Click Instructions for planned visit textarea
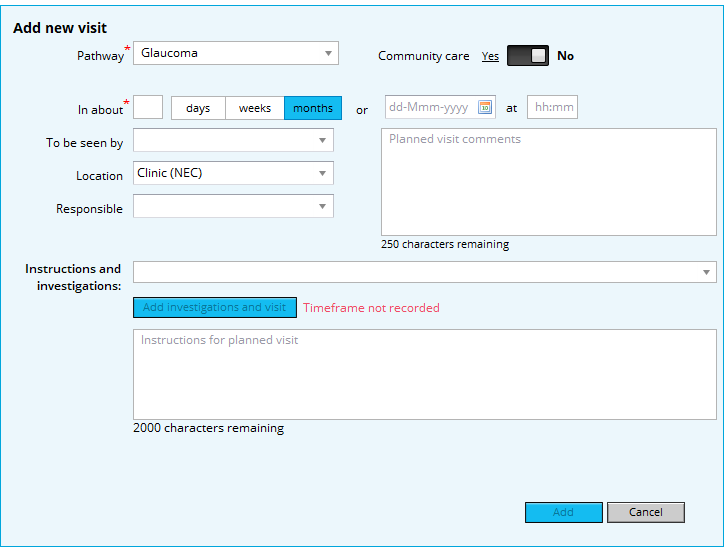Screen dimensions: 726x547 (x=424, y=374)
